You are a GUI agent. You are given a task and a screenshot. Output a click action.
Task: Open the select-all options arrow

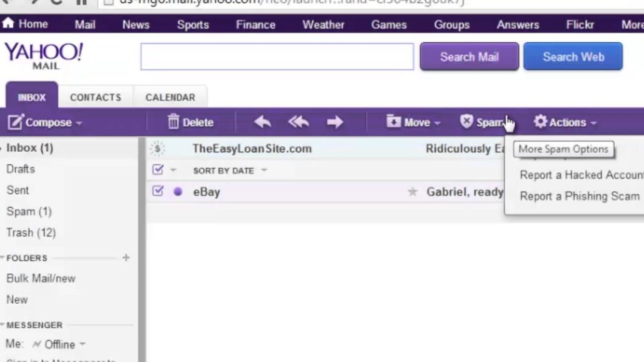click(x=173, y=170)
